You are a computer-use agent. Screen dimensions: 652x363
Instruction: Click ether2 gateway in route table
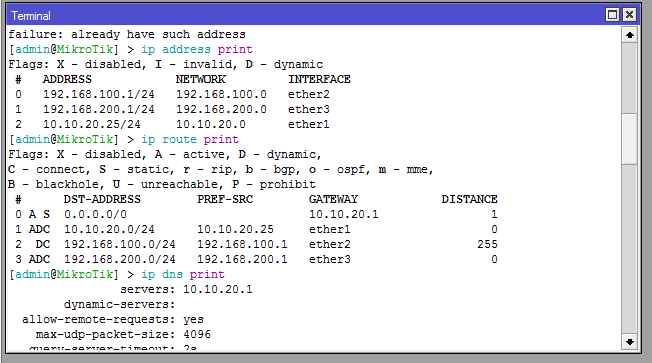[329, 244]
